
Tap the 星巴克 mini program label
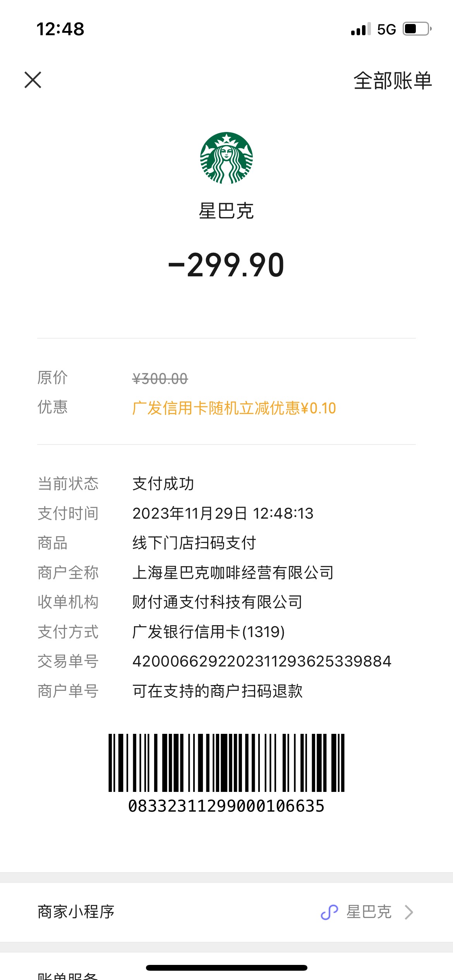[x=369, y=912]
